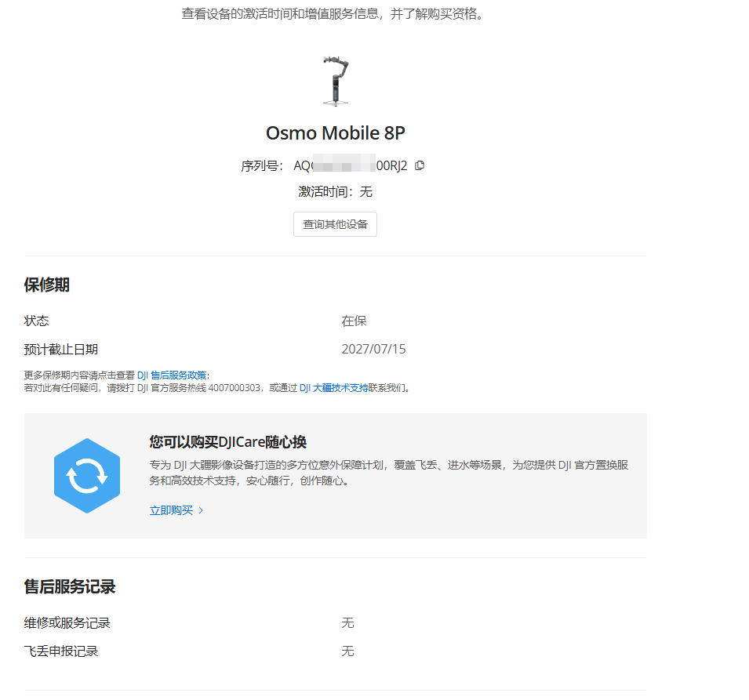The image size is (749, 700).
Task: Click the hotline number 4007000303 text
Action: [x=234, y=388]
